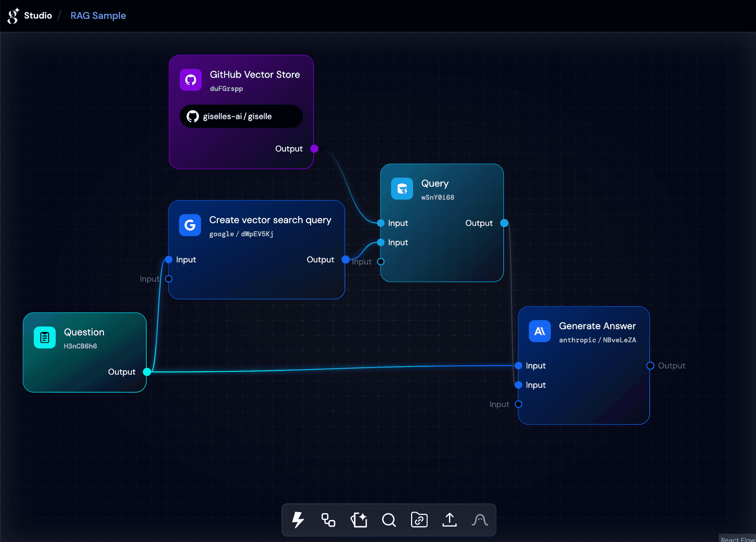The image size is (756, 542).
Task: Open the google model selector on Create vector search query
Action: click(x=241, y=234)
